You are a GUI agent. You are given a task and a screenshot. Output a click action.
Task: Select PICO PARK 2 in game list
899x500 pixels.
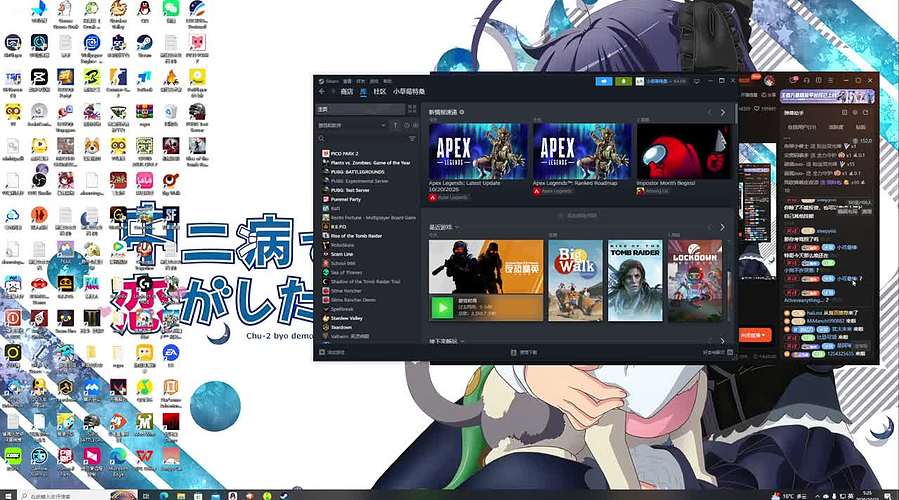point(341,154)
